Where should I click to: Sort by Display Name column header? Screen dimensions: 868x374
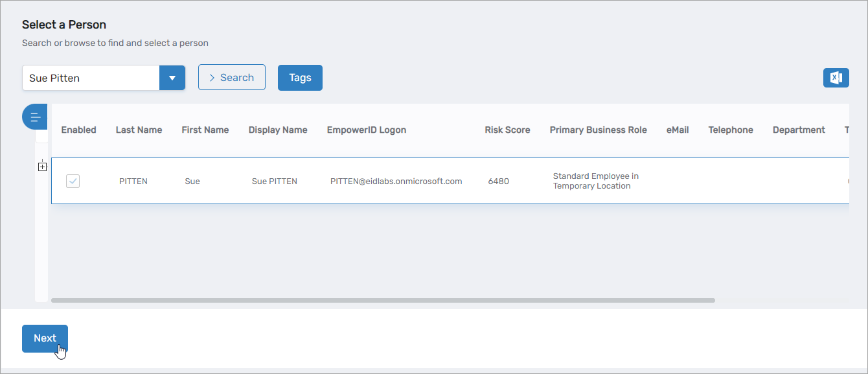(277, 130)
